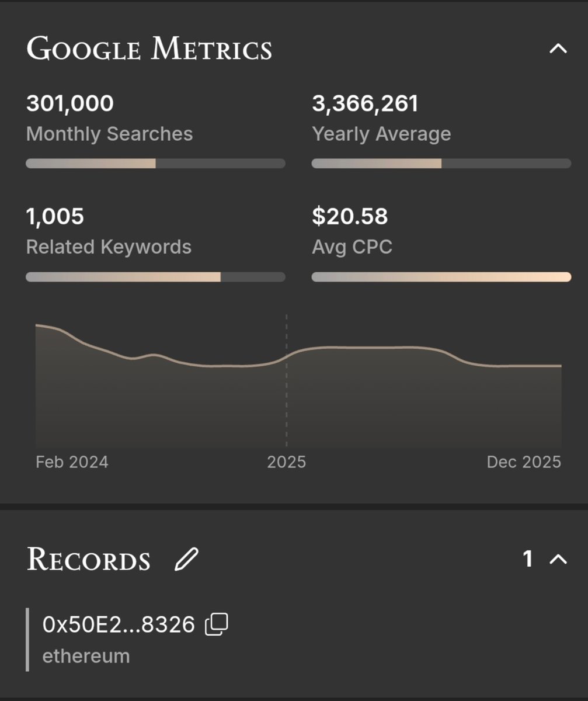Click the Google Metrics heading
The image size is (588, 701).
[149, 49]
